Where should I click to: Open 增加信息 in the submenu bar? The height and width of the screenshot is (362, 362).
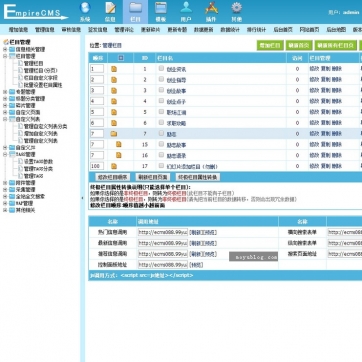(x=18, y=30)
